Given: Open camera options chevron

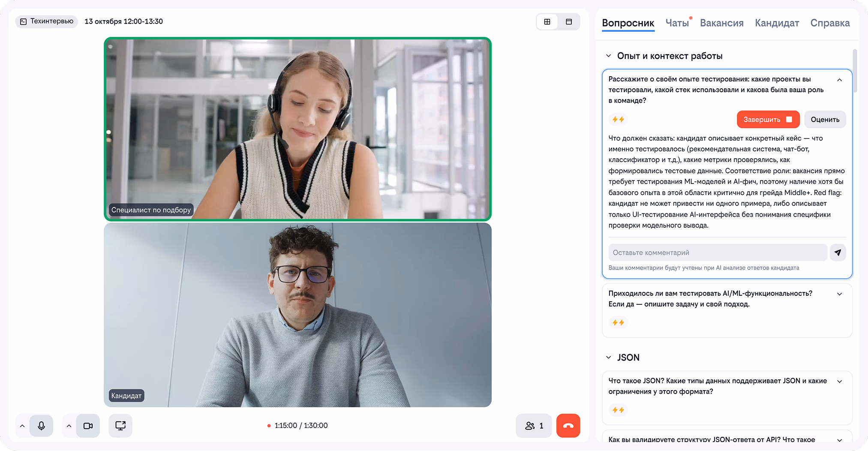Looking at the screenshot, I should tap(69, 426).
